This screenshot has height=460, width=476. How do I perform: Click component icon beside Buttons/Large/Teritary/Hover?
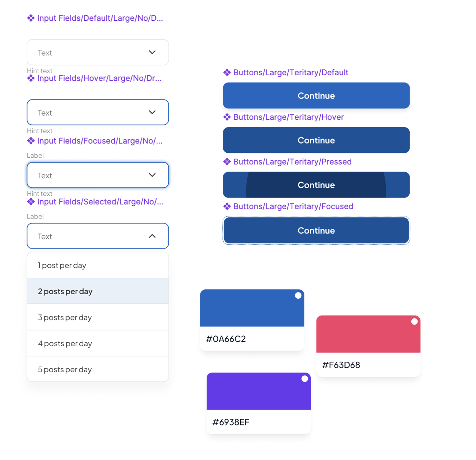tap(227, 117)
